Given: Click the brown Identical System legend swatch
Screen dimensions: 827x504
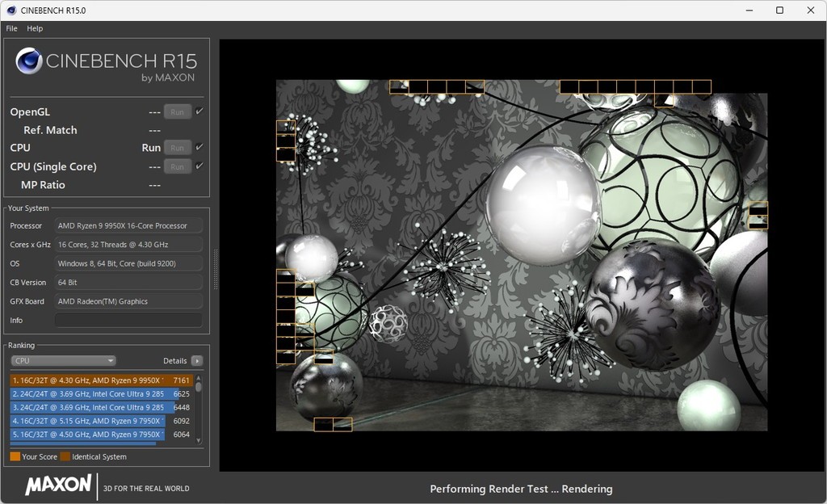Looking at the screenshot, I should [65, 457].
